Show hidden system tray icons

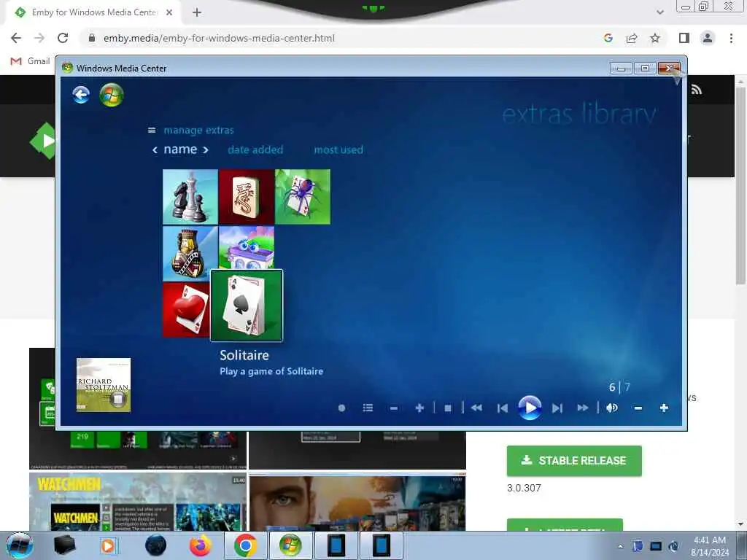coord(621,546)
